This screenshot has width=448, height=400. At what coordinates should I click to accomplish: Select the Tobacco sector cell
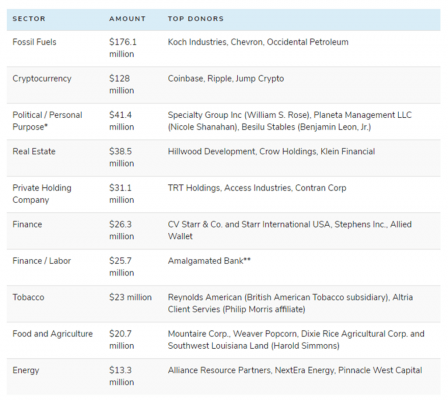(28, 297)
